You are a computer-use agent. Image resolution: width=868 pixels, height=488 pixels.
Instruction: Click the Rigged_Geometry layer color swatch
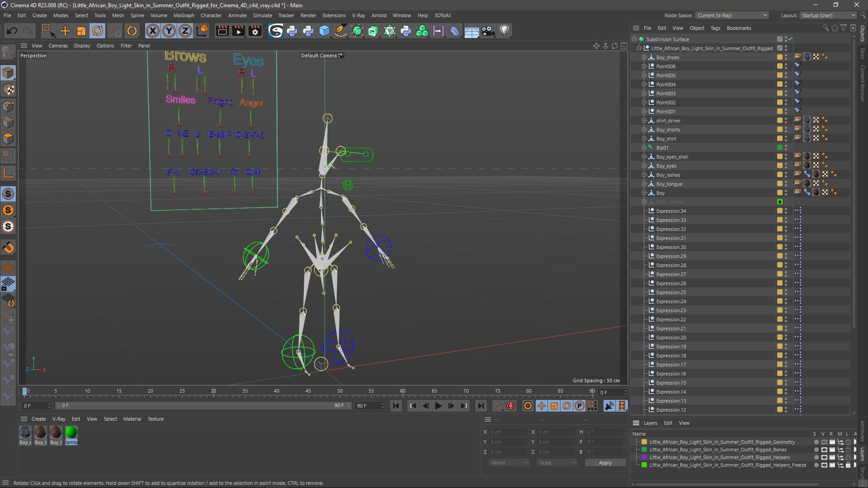[644, 442]
